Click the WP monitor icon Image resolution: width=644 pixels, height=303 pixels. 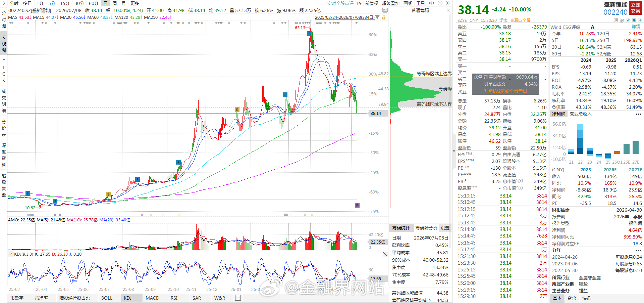click(385, 10)
